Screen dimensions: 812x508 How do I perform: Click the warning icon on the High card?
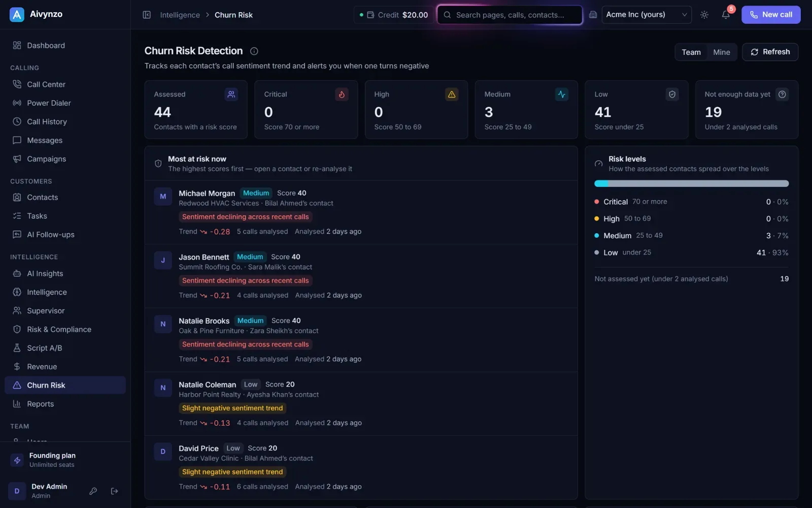coord(452,94)
